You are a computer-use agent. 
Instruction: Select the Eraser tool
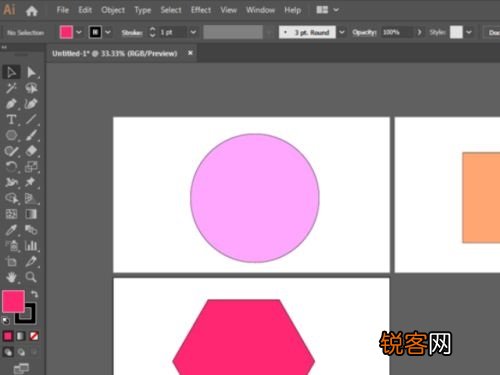pyautogui.click(x=31, y=151)
